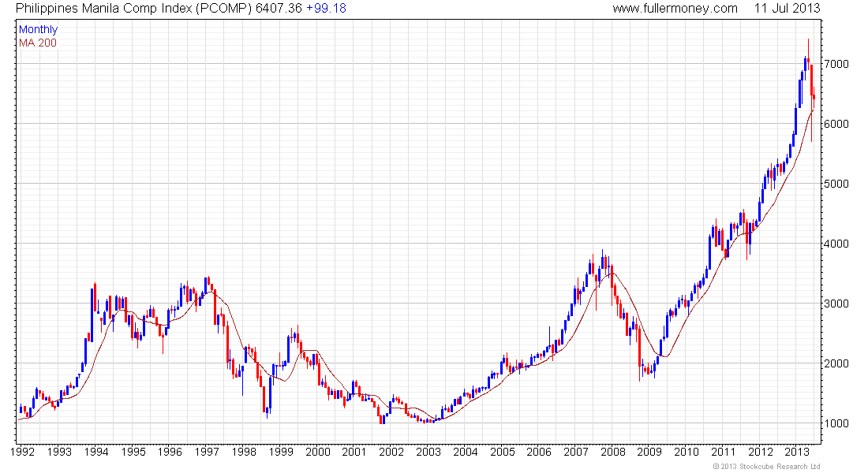
Task: Click the chart title 'Philippines Manila Comp Index (PCOMP)'
Action: click(x=134, y=9)
